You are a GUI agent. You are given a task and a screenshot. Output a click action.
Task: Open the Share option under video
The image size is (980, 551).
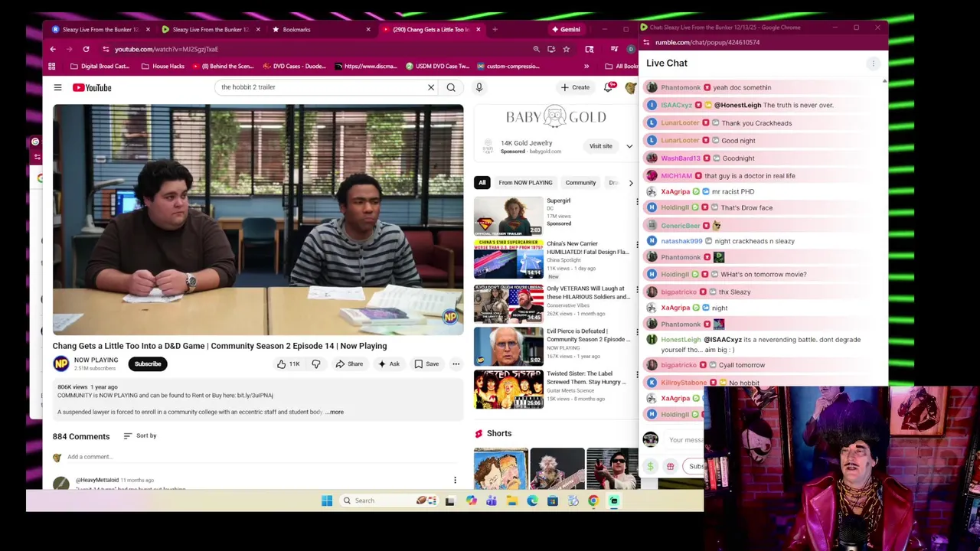[349, 364]
